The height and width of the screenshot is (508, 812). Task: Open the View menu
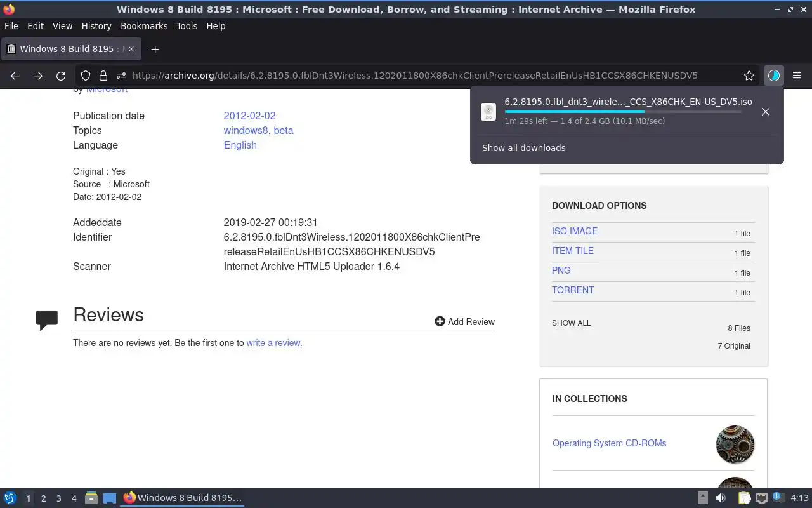click(x=62, y=26)
